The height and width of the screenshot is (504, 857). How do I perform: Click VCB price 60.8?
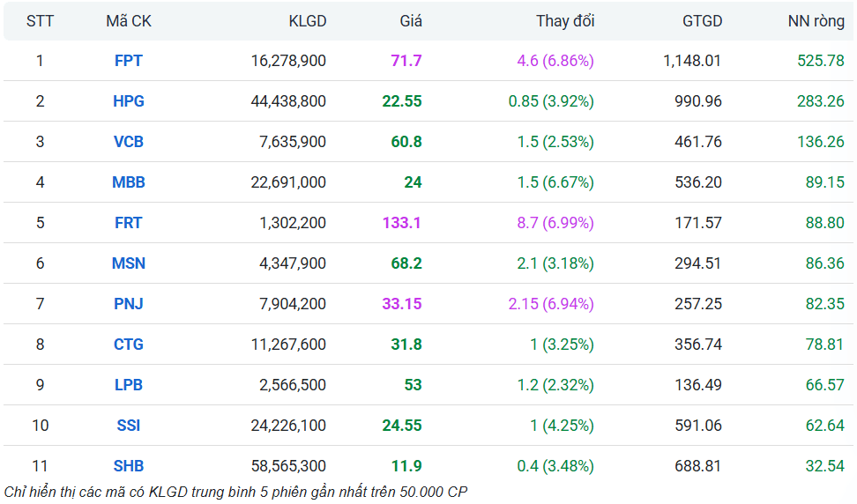click(x=406, y=142)
